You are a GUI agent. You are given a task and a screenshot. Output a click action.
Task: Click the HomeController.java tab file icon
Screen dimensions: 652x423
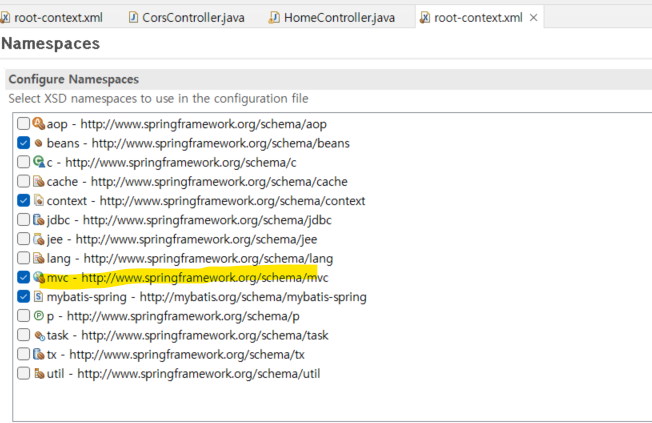tap(274, 17)
